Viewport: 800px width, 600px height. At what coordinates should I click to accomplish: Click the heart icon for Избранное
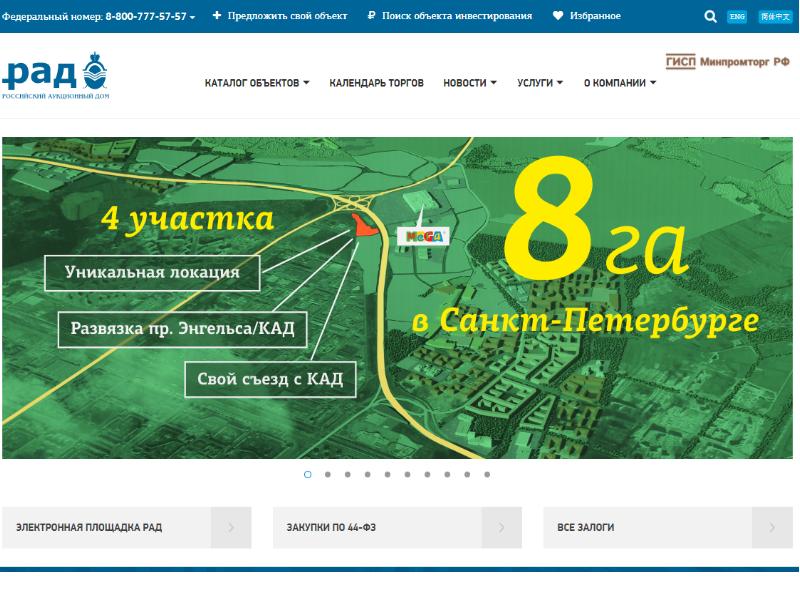coord(558,16)
